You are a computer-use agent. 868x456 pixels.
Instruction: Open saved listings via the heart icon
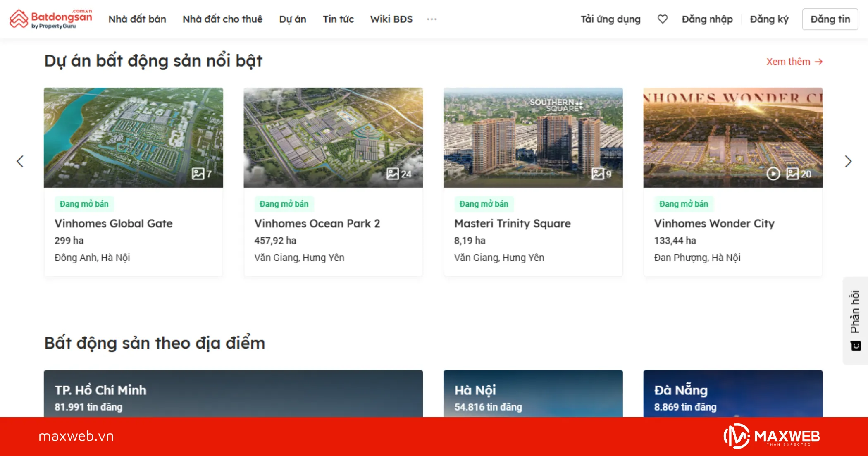click(662, 19)
